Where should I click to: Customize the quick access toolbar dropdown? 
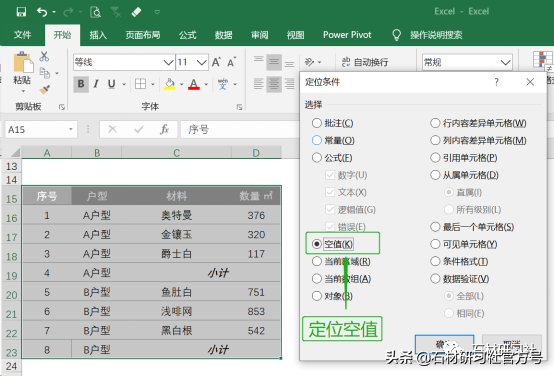tap(157, 12)
